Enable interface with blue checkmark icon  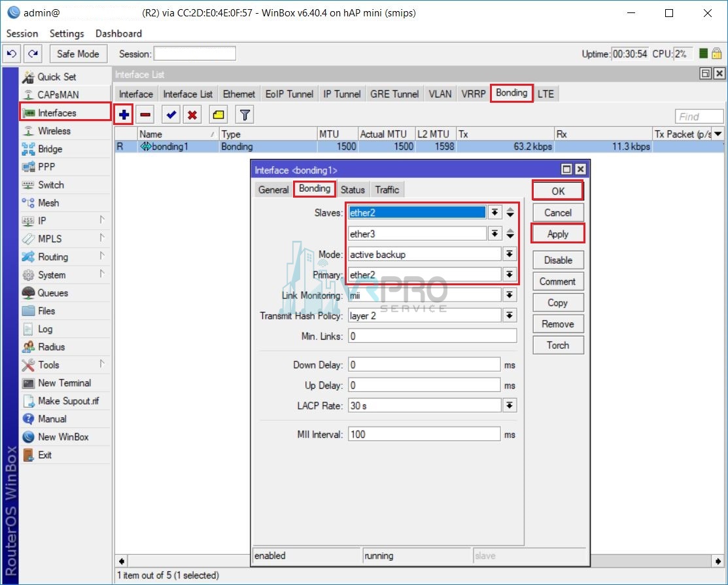tap(171, 115)
